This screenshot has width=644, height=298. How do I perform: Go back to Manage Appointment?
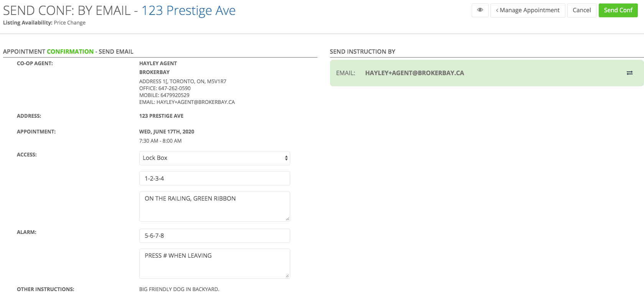[x=528, y=10]
